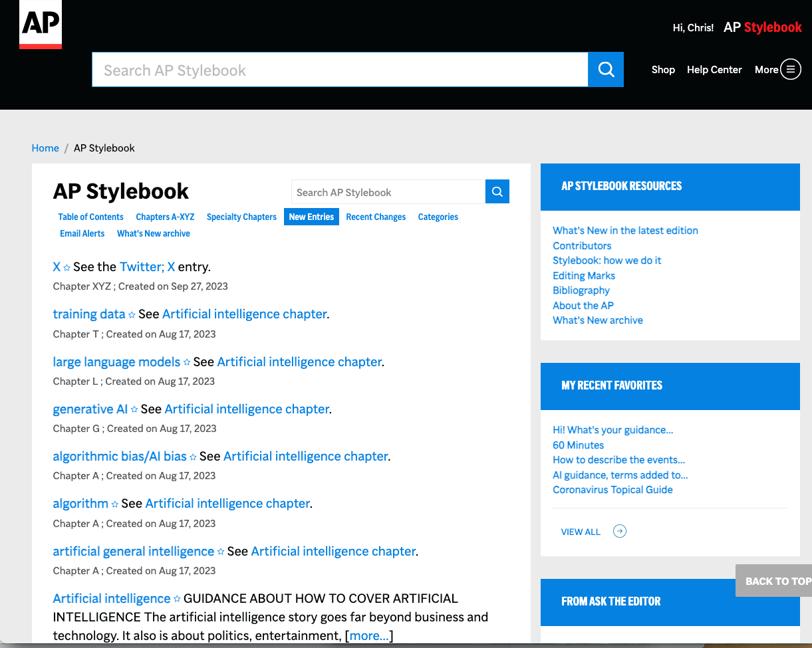Favorite the X entry with its star
This screenshot has height=648, width=812.
pyautogui.click(x=67, y=268)
